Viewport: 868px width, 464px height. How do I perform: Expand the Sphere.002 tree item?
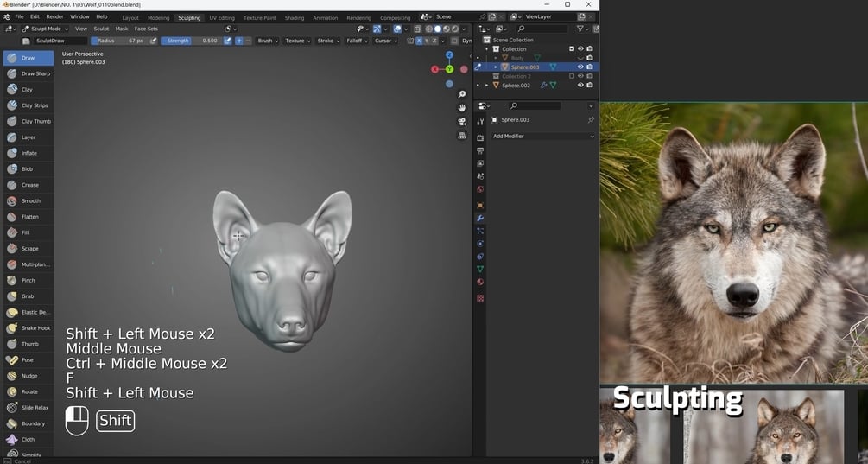pyautogui.click(x=487, y=86)
